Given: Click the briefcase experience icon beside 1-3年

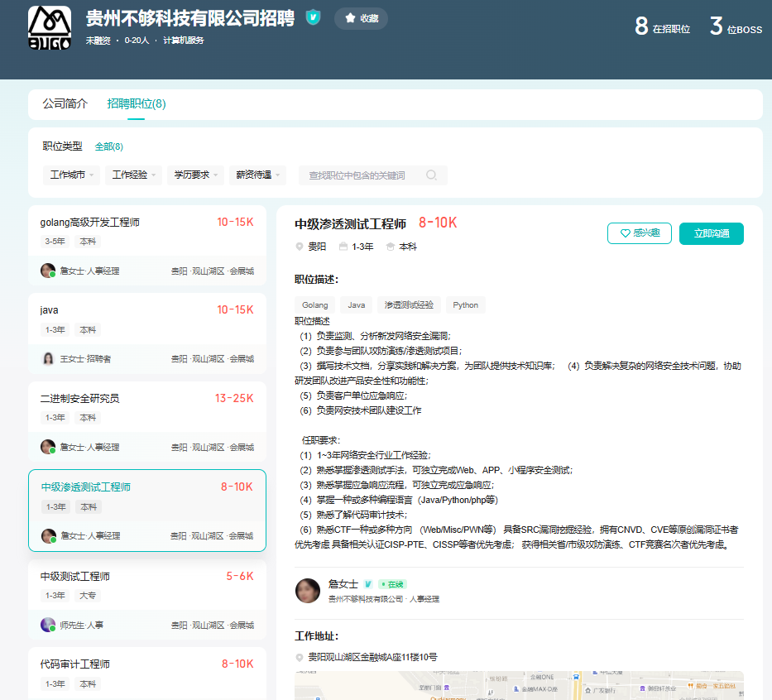Looking at the screenshot, I should click(343, 246).
